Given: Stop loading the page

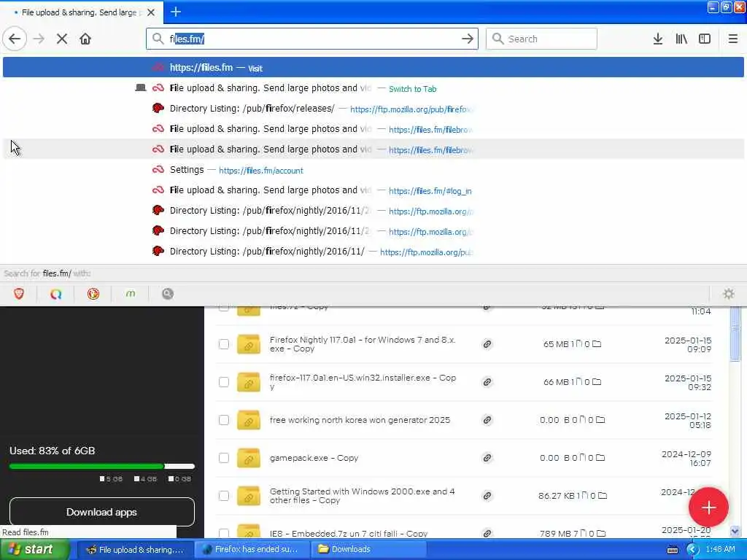Looking at the screenshot, I should click(62, 39).
